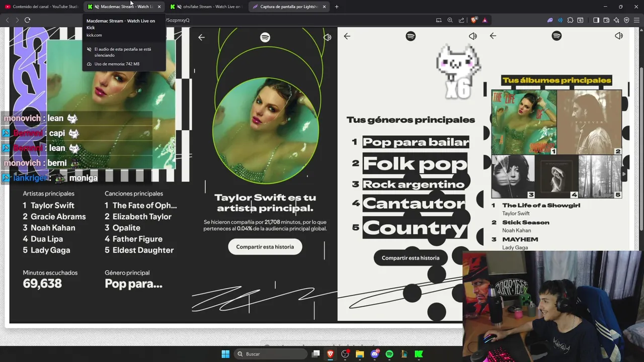
Task: Open File Explorer from the taskbar
Action: [360, 354]
